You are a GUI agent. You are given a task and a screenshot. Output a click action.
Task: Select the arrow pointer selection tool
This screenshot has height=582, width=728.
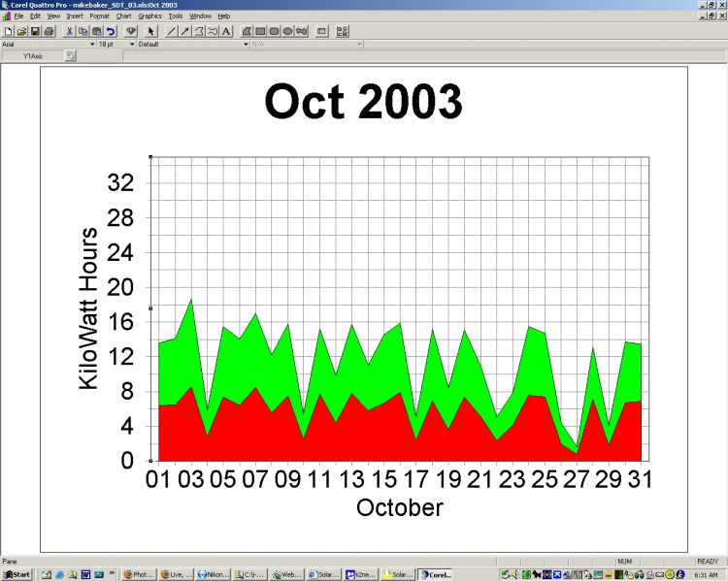[x=151, y=31]
